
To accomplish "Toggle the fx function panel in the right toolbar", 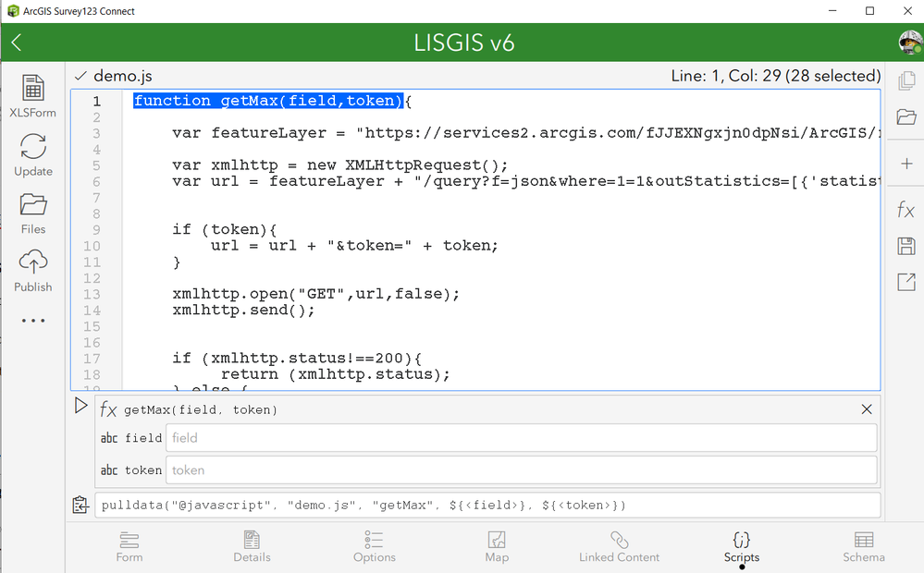I will pyautogui.click(x=906, y=210).
